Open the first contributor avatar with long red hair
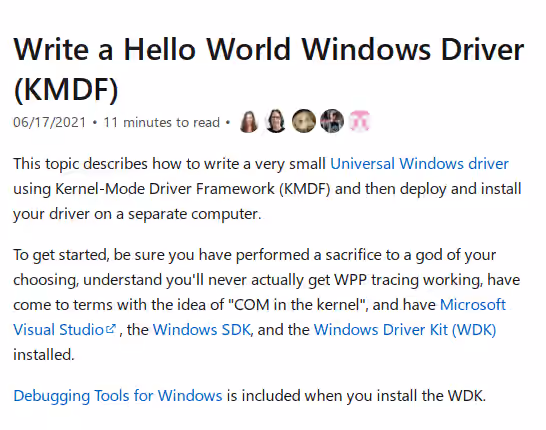The height and width of the screenshot is (430, 546). 249,122
